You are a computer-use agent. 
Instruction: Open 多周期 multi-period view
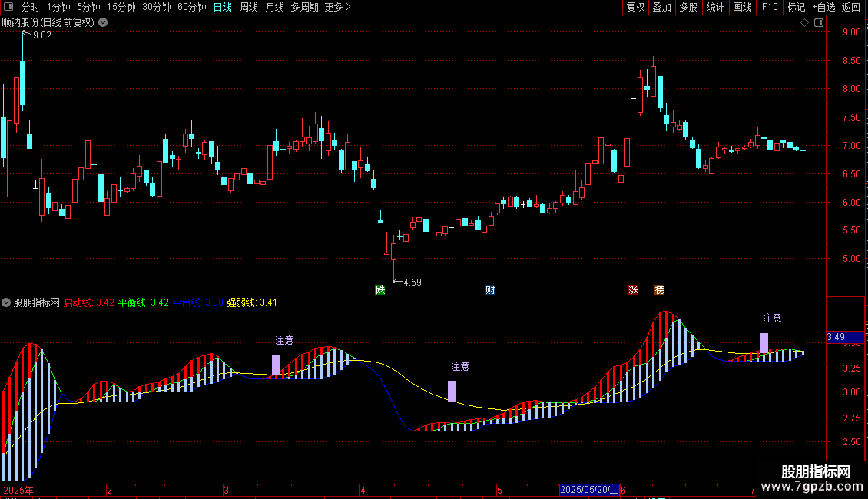point(304,7)
